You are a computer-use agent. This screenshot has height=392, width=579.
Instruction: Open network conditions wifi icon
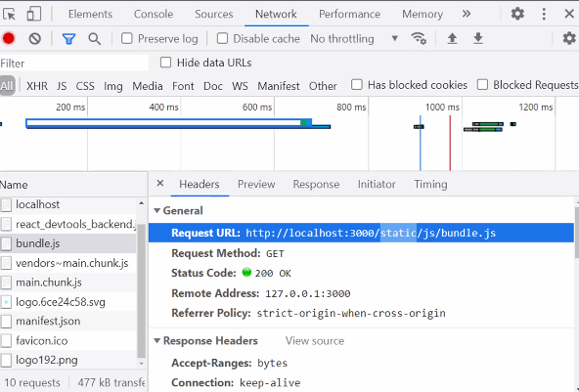[419, 38]
